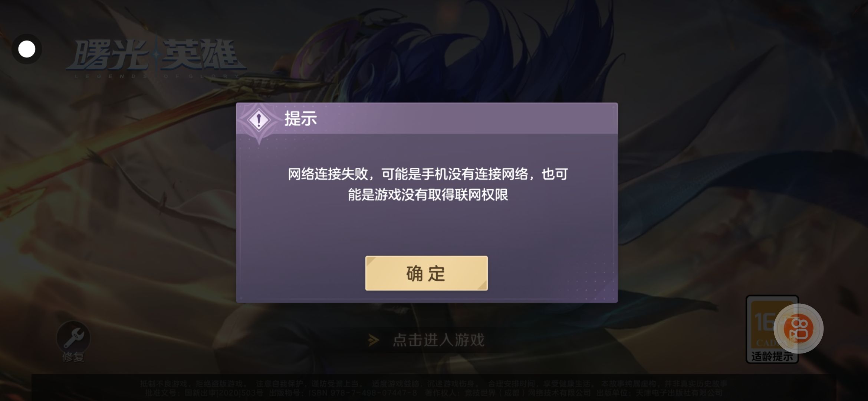Tap the yellow arrow beside 点击进入游戏
Viewport: 868px width, 401px height.
pyautogui.click(x=374, y=340)
